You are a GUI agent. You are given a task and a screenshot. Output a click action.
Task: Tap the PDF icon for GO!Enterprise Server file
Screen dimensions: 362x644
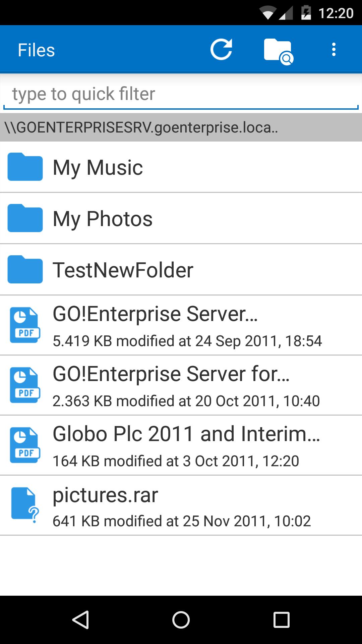click(25, 323)
